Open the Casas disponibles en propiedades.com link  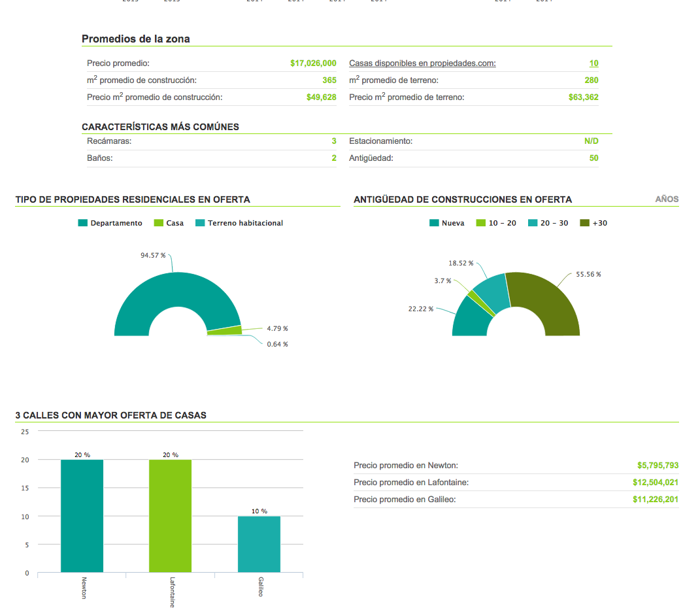[x=422, y=63]
